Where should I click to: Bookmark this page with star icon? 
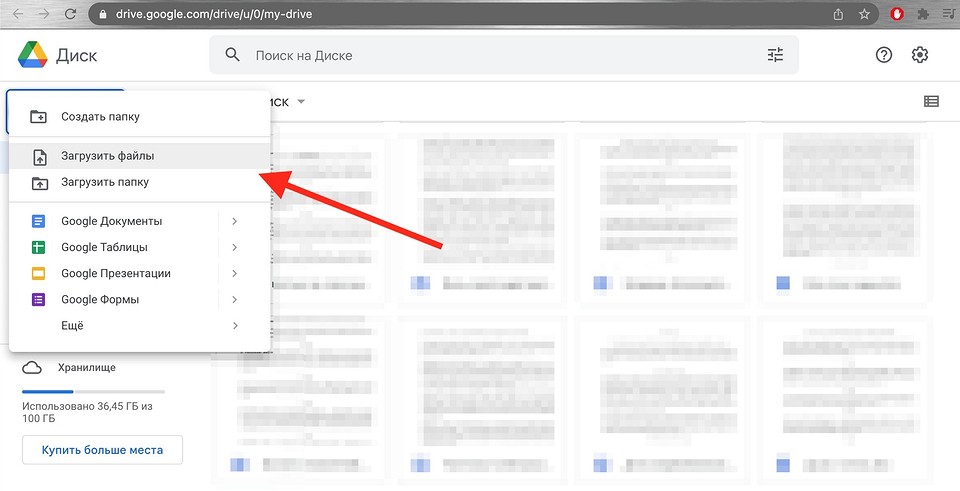(863, 14)
